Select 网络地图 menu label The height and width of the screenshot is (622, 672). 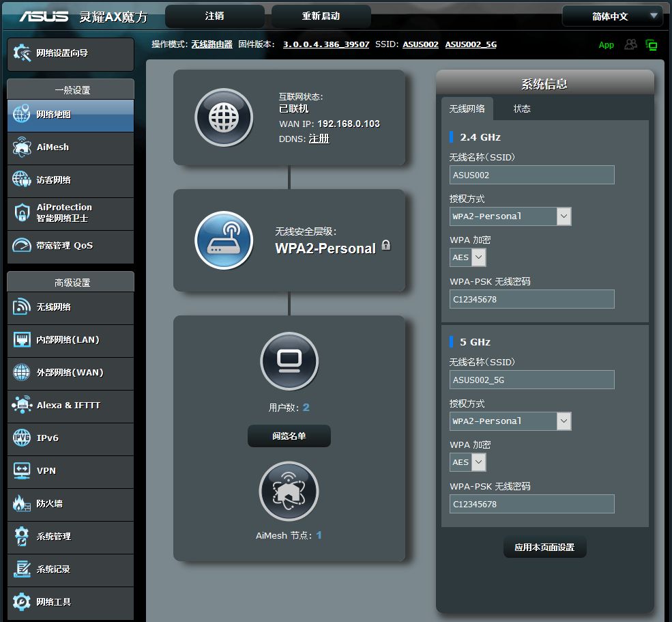pos(54,114)
